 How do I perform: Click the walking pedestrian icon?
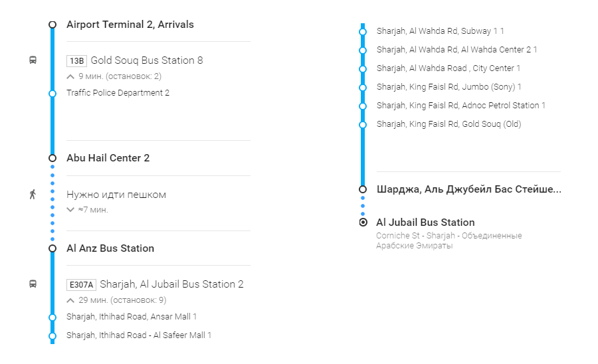[33, 195]
